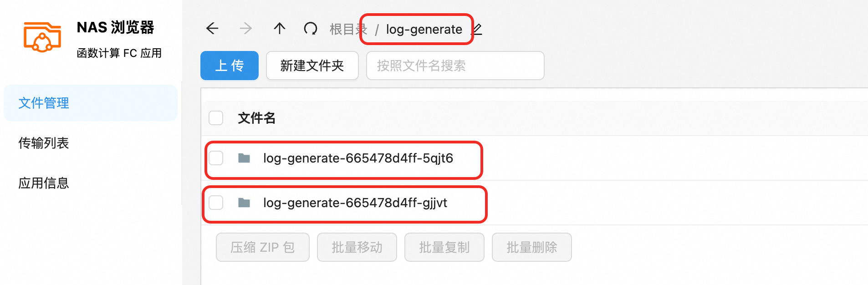The width and height of the screenshot is (868, 285).
Task: Click folder icon of log-generate-665478d4ff-gjjvt
Action: pyautogui.click(x=244, y=203)
